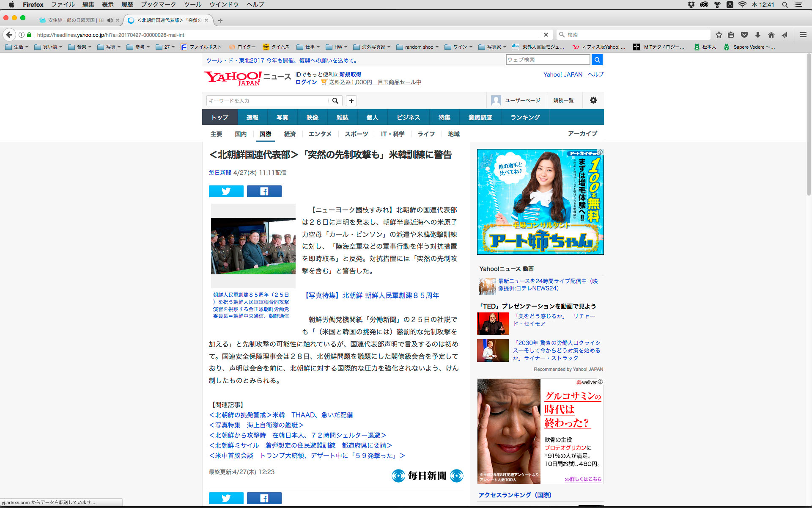
Task: Select the 経済 category tab
Action: [290, 134]
